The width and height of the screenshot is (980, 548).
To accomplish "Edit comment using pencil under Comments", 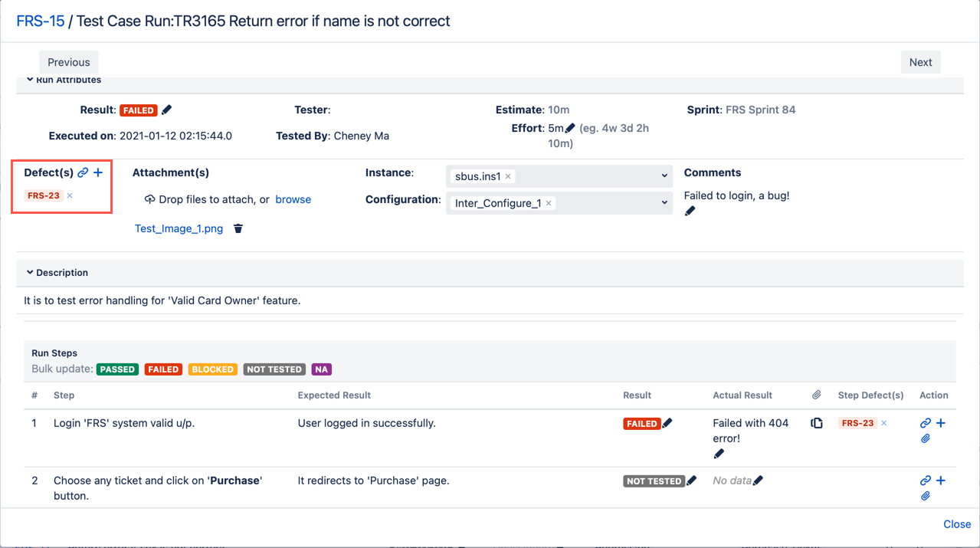I will pos(690,212).
